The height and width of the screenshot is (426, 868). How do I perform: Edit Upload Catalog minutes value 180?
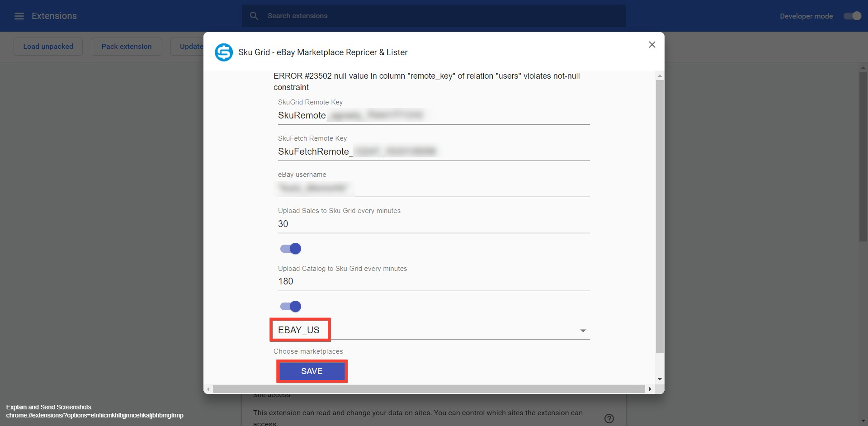(x=434, y=282)
